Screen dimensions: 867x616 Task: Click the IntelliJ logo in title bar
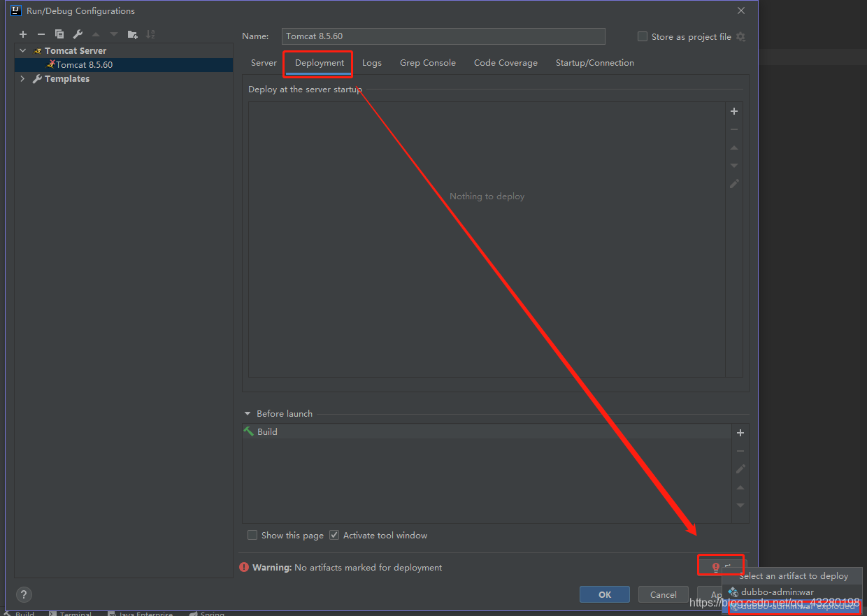pyautogui.click(x=15, y=10)
